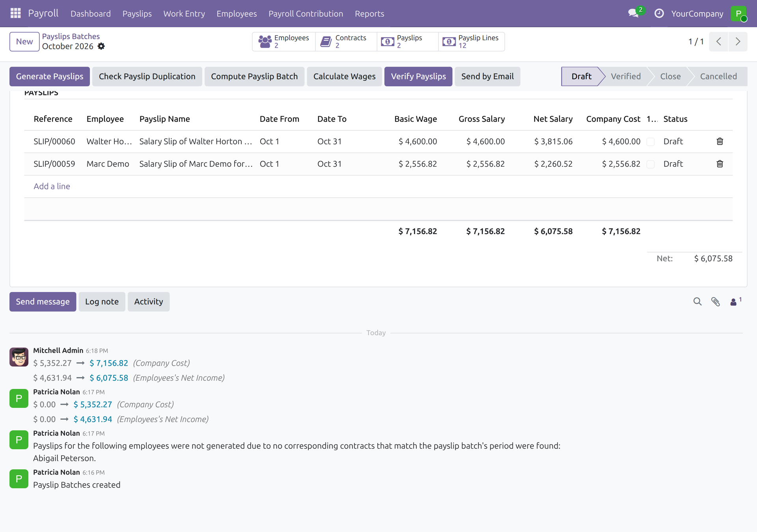The width and height of the screenshot is (757, 532).
Task: Go to the next record arrow
Action: (738, 41)
